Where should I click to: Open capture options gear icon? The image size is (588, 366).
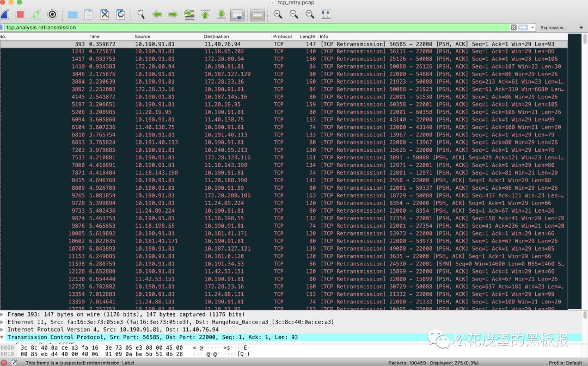52,15
